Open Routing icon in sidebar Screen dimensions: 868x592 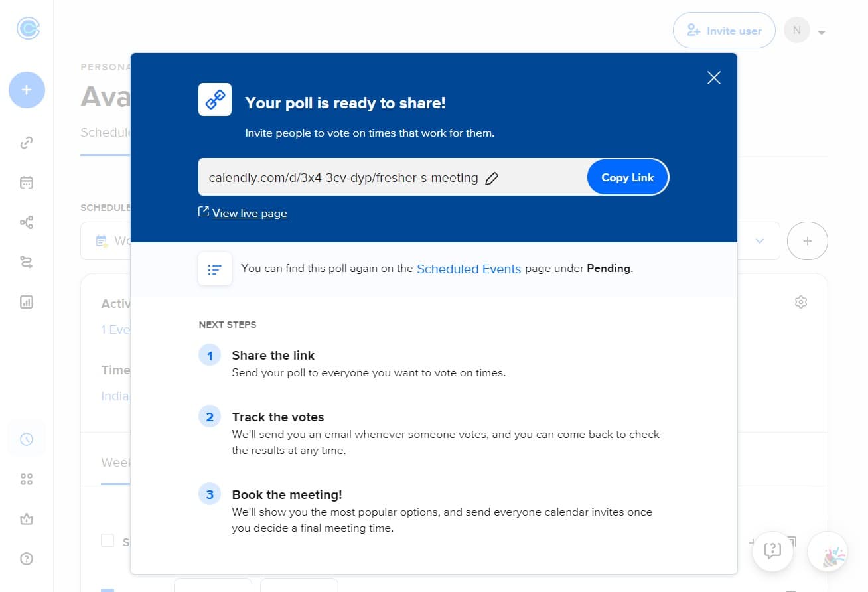pos(27,262)
